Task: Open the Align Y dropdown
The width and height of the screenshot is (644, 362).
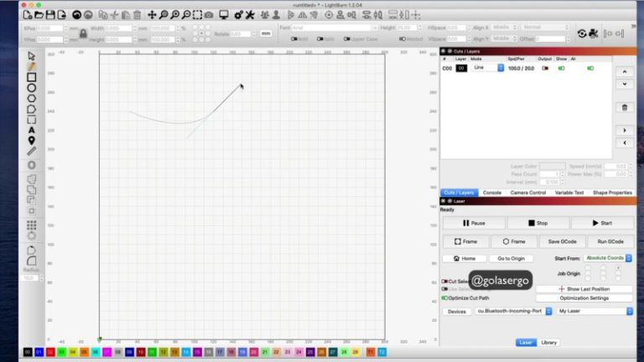Action: pyautogui.click(x=504, y=39)
